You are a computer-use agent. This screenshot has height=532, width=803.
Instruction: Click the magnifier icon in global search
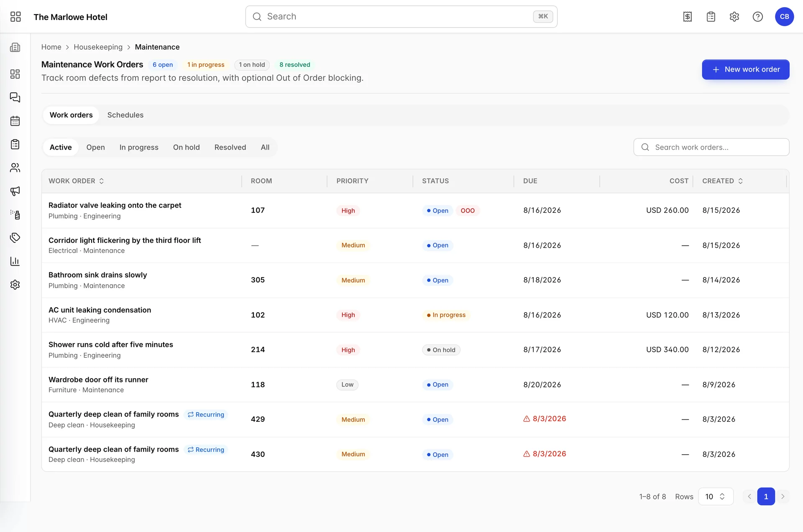(x=257, y=17)
